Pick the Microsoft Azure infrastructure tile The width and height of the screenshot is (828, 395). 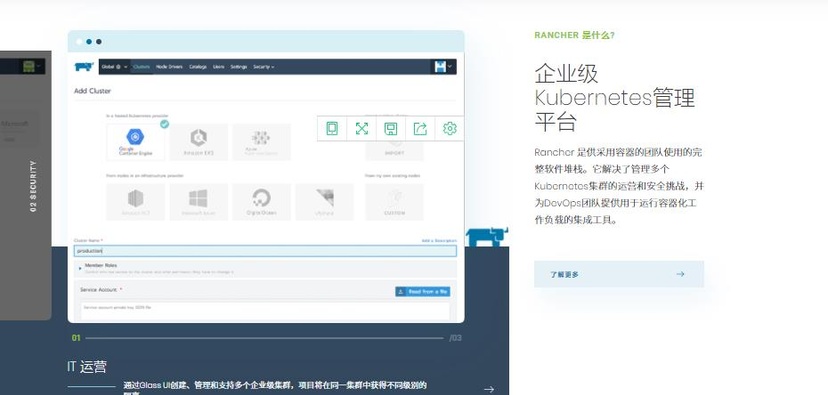click(199, 202)
